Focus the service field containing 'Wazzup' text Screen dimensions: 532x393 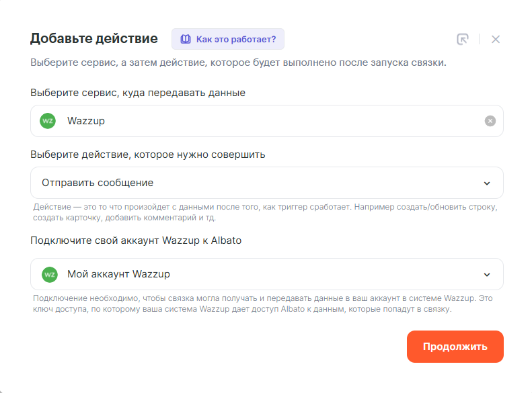pyautogui.click(x=269, y=121)
